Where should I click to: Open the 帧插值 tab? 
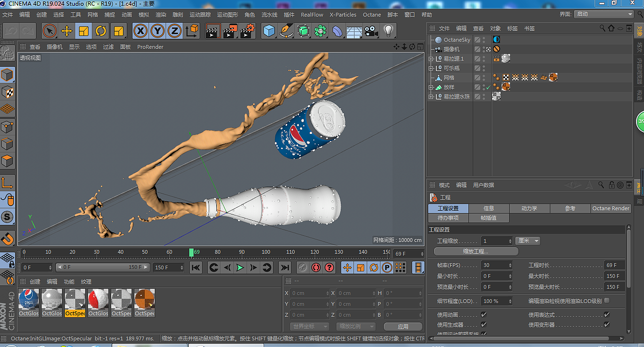489,218
